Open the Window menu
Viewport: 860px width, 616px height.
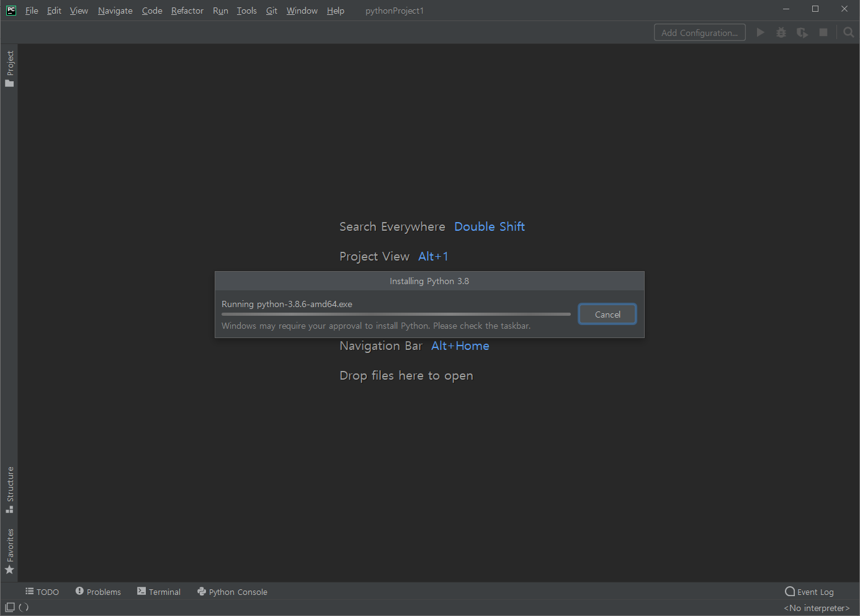[302, 11]
